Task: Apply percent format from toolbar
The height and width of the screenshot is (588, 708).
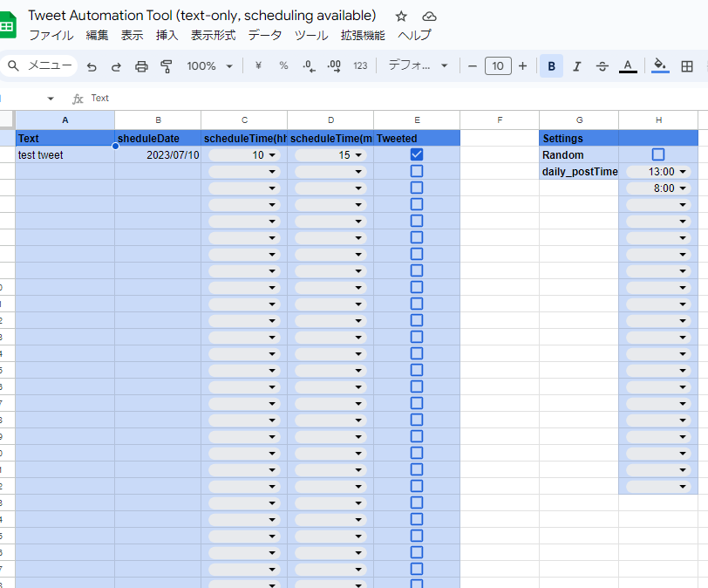Action: click(283, 66)
